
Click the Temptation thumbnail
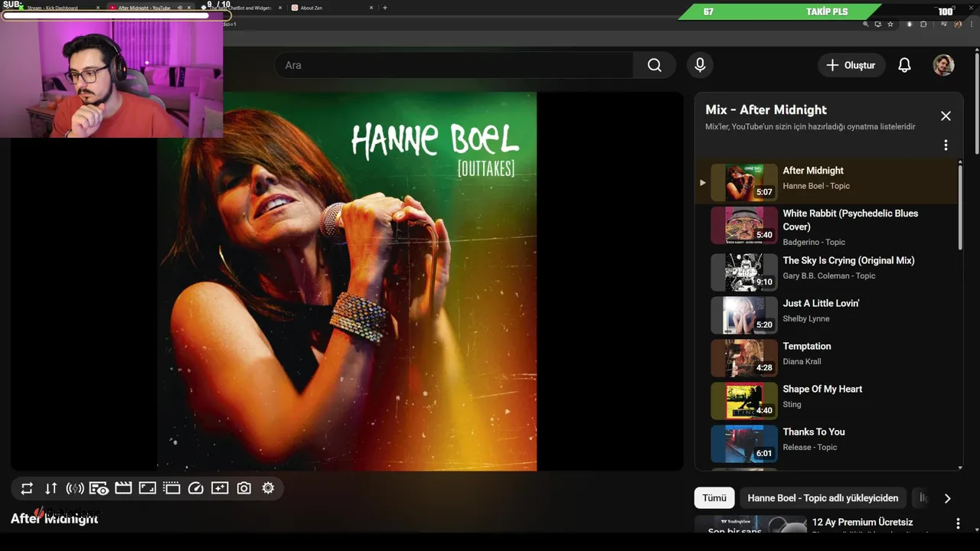point(744,357)
